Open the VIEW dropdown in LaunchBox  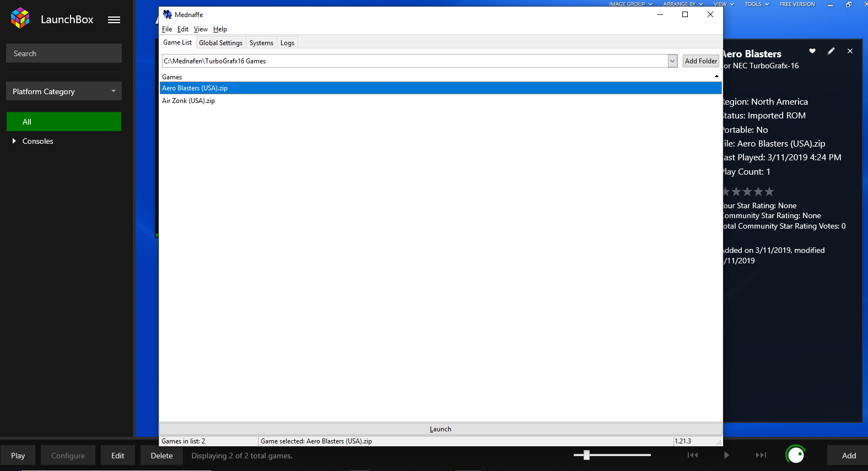pos(724,4)
